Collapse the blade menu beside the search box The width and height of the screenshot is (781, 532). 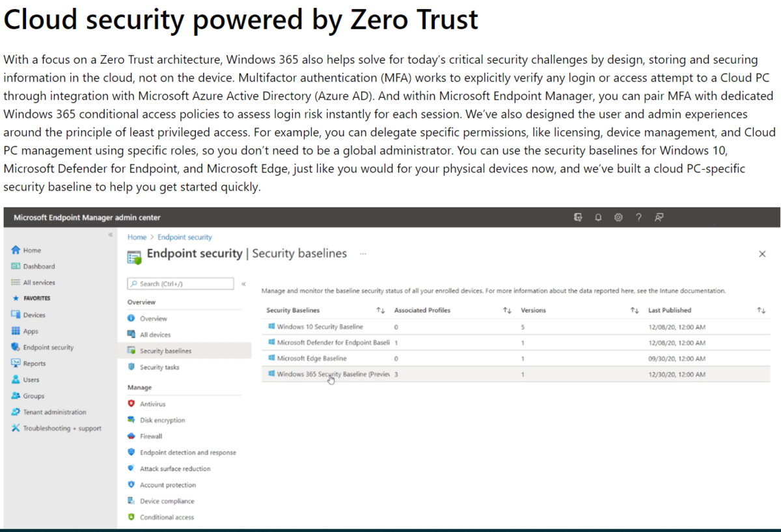tap(243, 284)
